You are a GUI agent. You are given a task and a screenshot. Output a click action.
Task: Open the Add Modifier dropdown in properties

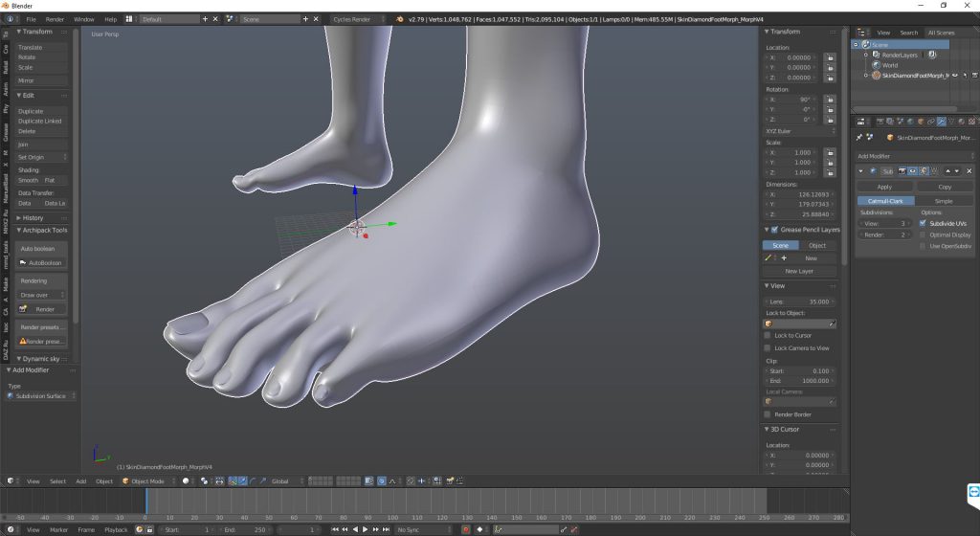pyautogui.click(x=915, y=156)
